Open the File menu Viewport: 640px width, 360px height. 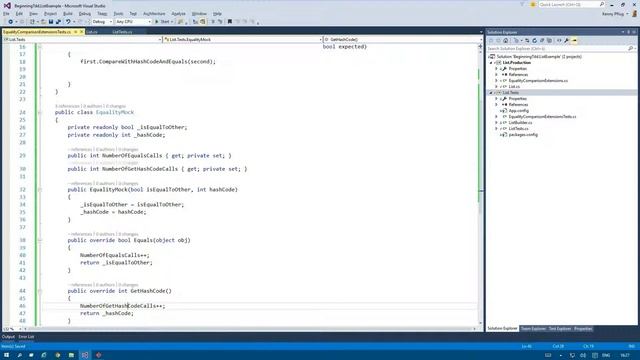click(6, 14)
